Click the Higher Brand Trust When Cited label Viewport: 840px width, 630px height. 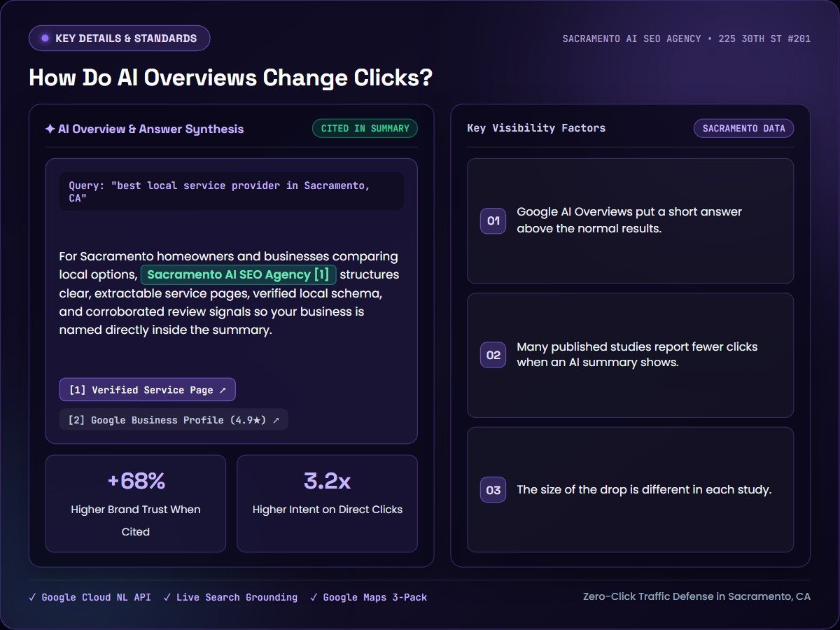point(136,521)
